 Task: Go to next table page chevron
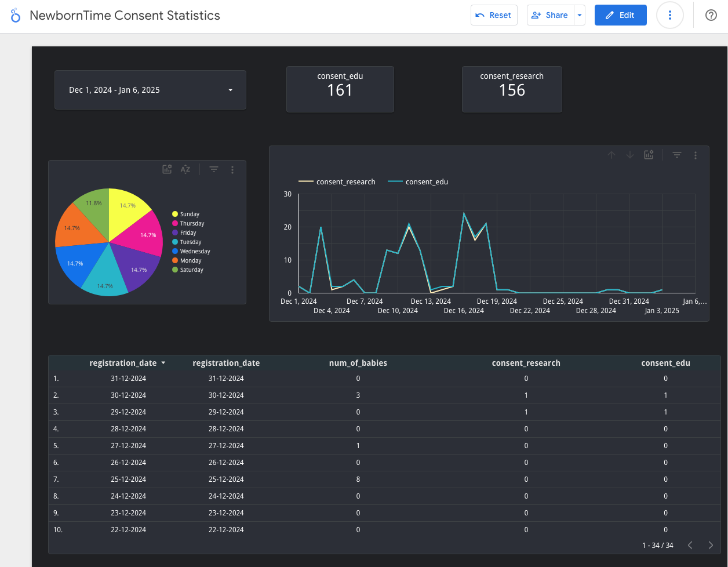711,545
